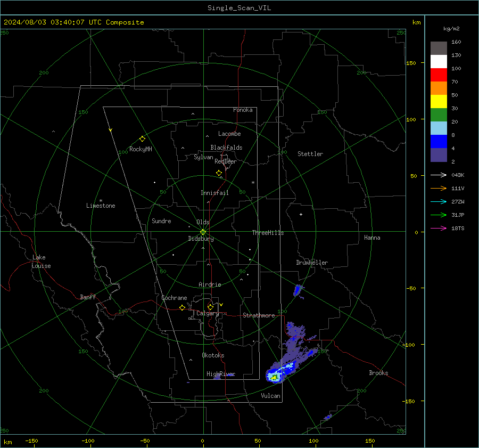Click the yellow Y marker northwest of RockyMH
479x448 pixels.
click(x=111, y=130)
